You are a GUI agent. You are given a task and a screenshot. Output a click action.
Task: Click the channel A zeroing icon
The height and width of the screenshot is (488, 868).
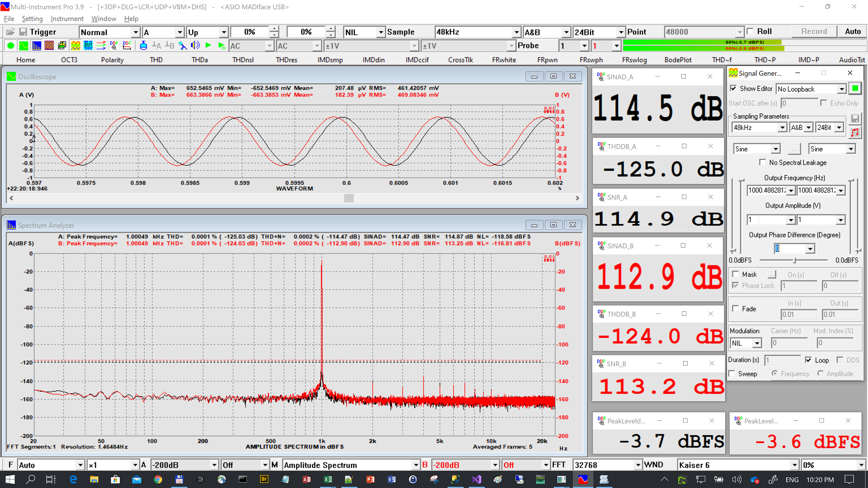pyautogui.click(x=156, y=46)
